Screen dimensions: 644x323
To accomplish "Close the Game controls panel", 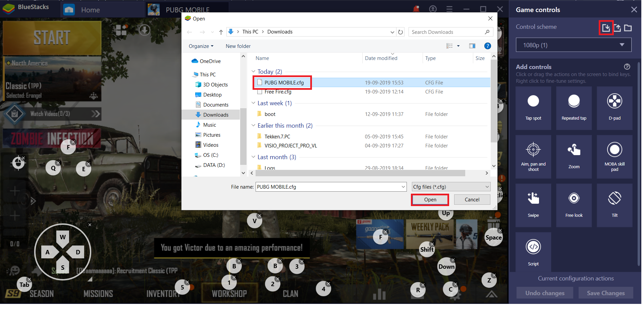I will [x=634, y=10].
